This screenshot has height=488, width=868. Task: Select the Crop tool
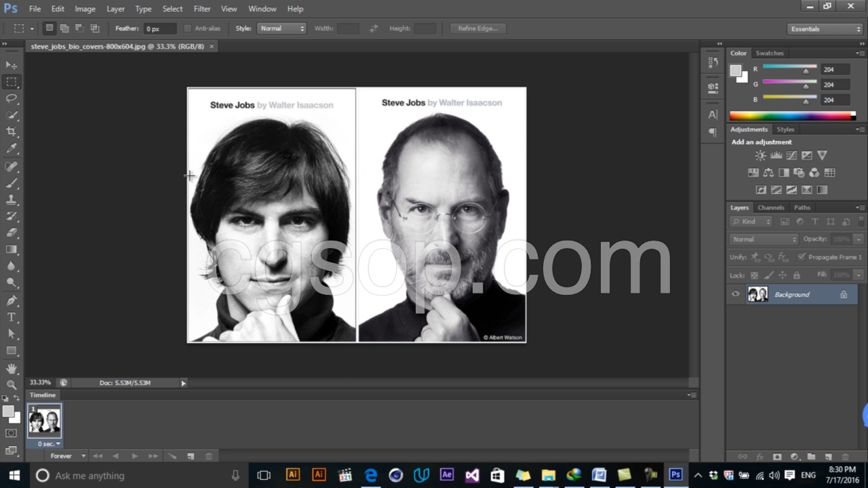click(x=12, y=131)
